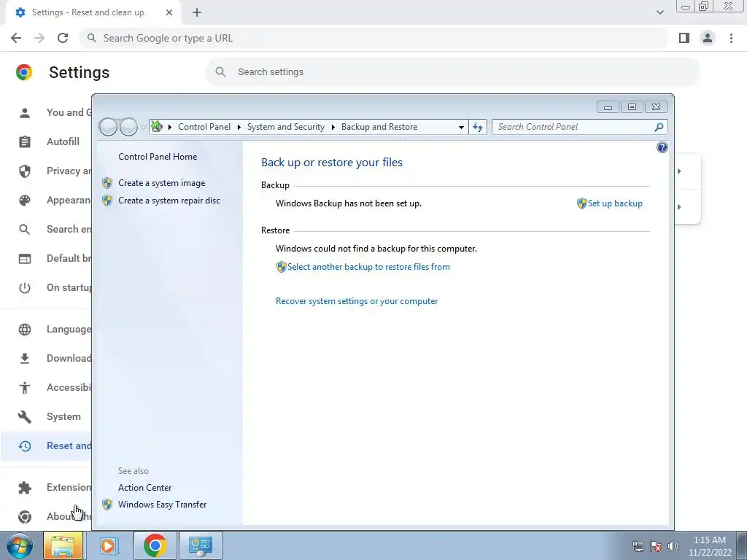Screen dimensions: 747x560
Task: Close the Settings tab with its X
Action: tap(169, 12)
